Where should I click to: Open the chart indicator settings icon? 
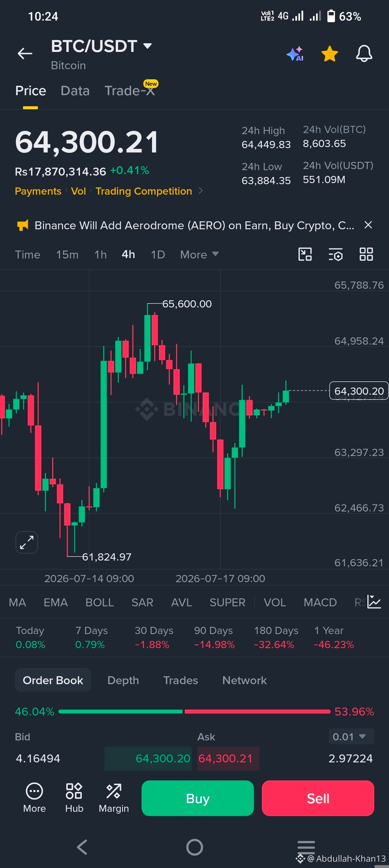(x=336, y=254)
